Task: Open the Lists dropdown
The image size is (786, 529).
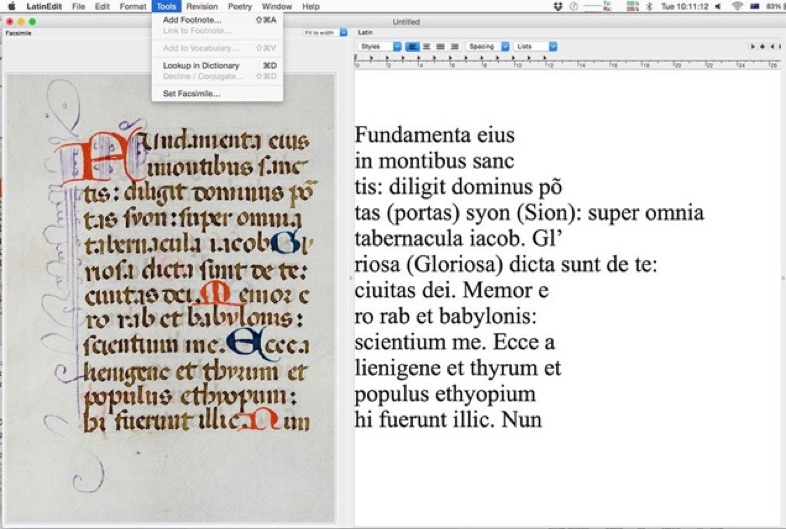Action: tap(535, 47)
